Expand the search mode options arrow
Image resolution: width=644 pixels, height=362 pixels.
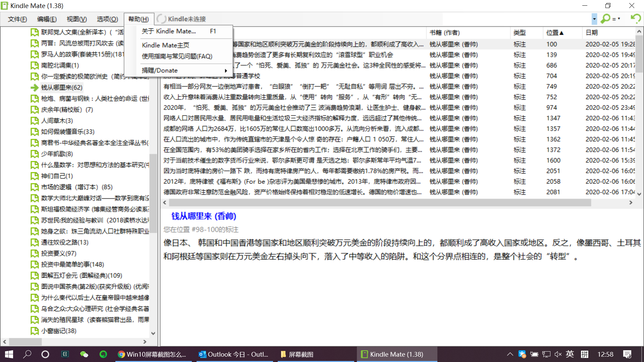tap(619, 19)
